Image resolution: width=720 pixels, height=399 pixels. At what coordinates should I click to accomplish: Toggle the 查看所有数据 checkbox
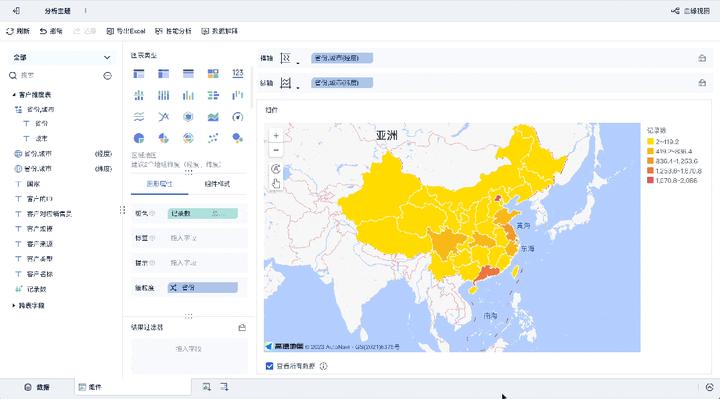tap(270, 366)
